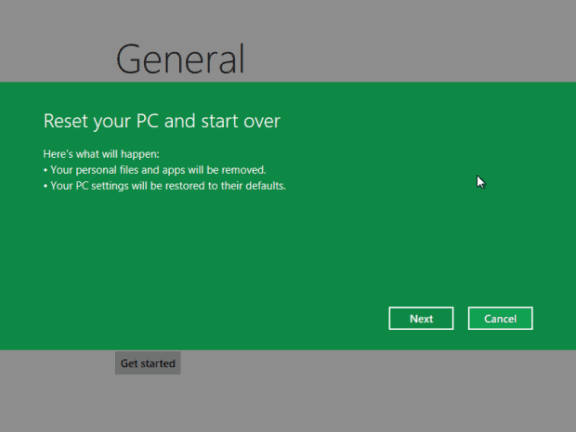
Task: Click the bullet marker before 'Your PC settings'
Action: [x=46, y=186]
